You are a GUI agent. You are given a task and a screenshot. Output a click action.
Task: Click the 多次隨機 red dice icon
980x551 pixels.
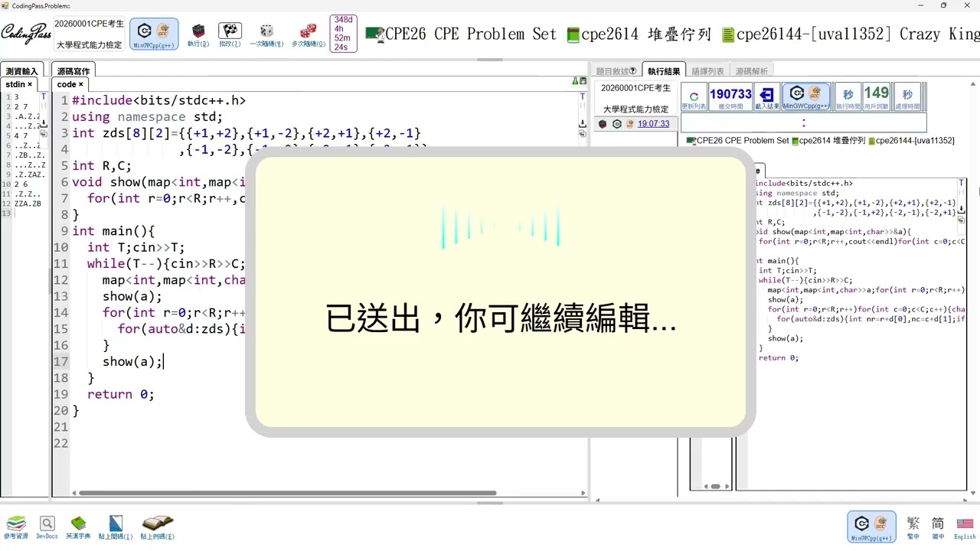pos(308,34)
